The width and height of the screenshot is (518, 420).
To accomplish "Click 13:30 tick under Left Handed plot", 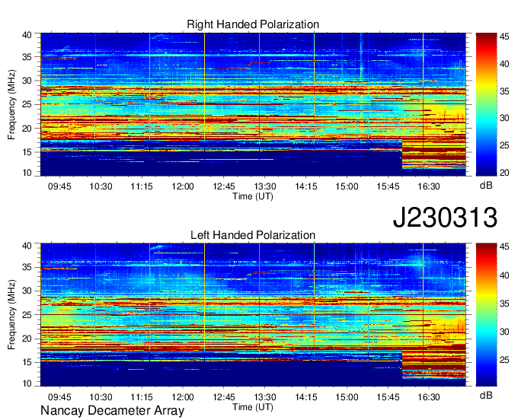I will (x=265, y=397).
